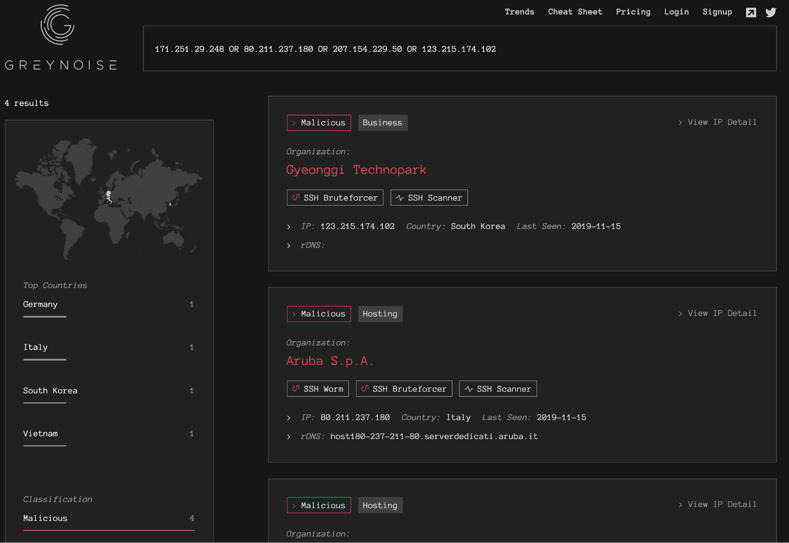The height and width of the screenshot is (543, 789).
Task: Select SSH Scanner tag on Gyeonggi Technopark card
Action: click(x=429, y=198)
